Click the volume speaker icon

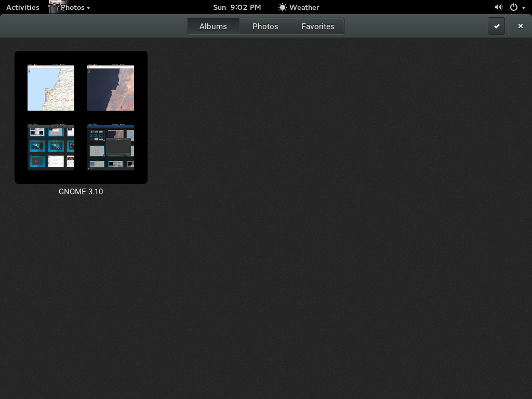[x=498, y=7]
